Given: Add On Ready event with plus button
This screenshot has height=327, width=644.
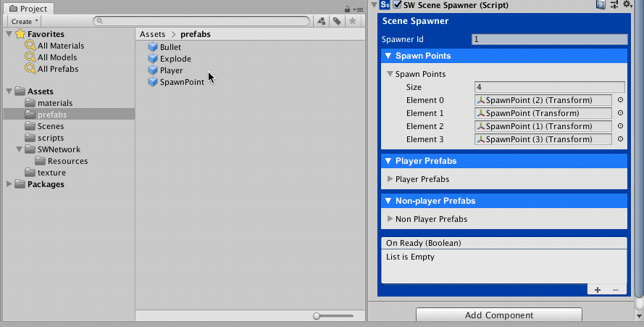Looking at the screenshot, I should 598,289.
